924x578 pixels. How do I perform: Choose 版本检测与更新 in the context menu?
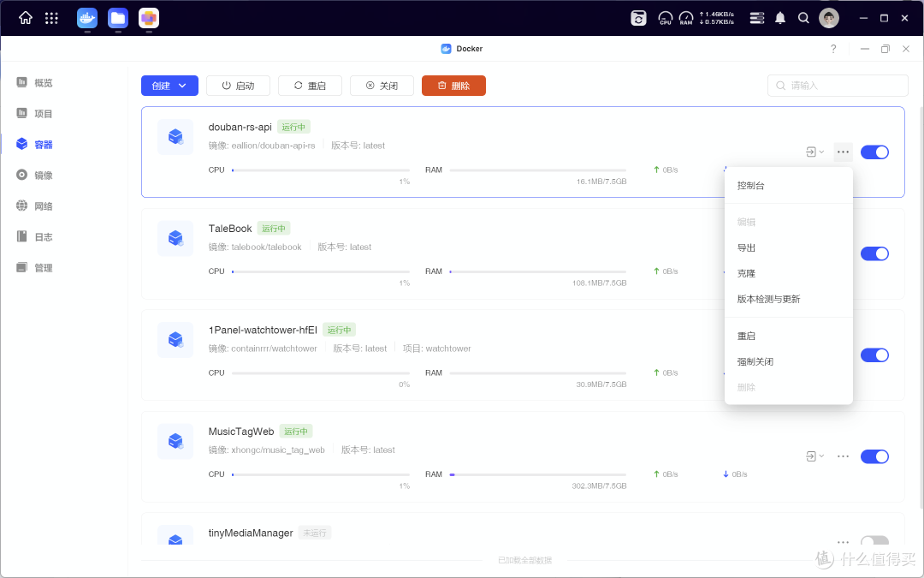768,300
